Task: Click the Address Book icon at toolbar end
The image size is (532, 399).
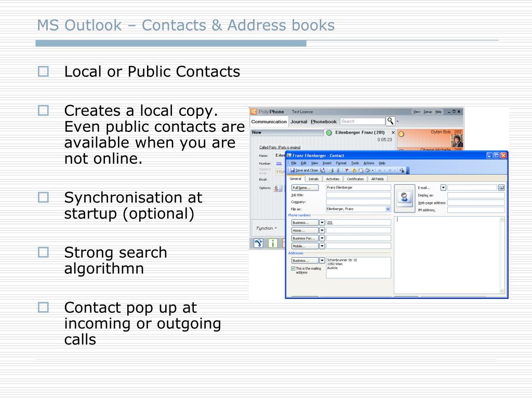Action: tap(402, 170)
